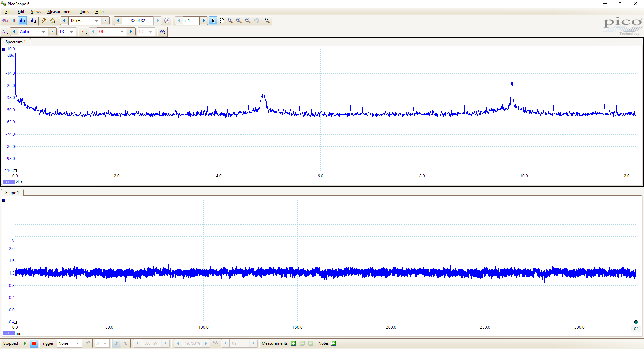Open the Edit menu
The height and width of the screenshot is (349, 644).
tap(21, 12)
